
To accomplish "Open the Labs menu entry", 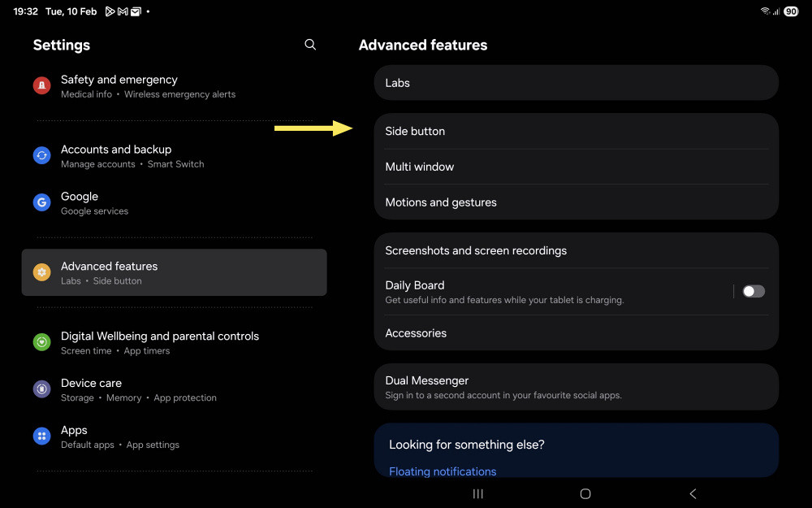I will coord(577,83).
